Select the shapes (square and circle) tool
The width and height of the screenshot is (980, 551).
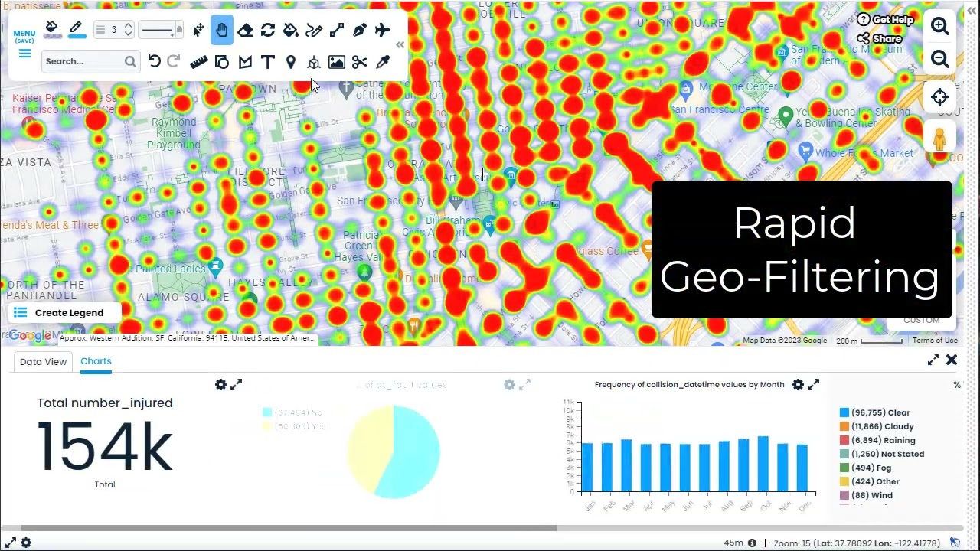click(x=222, y=62)
